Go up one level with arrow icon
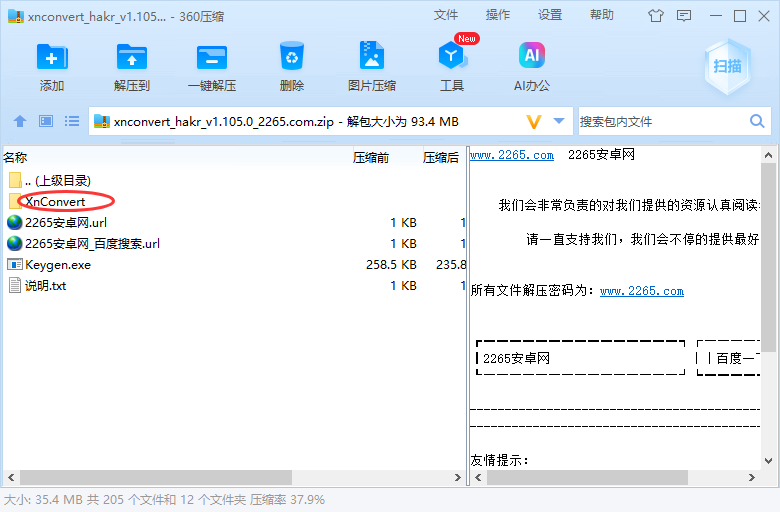 point(19,121)
